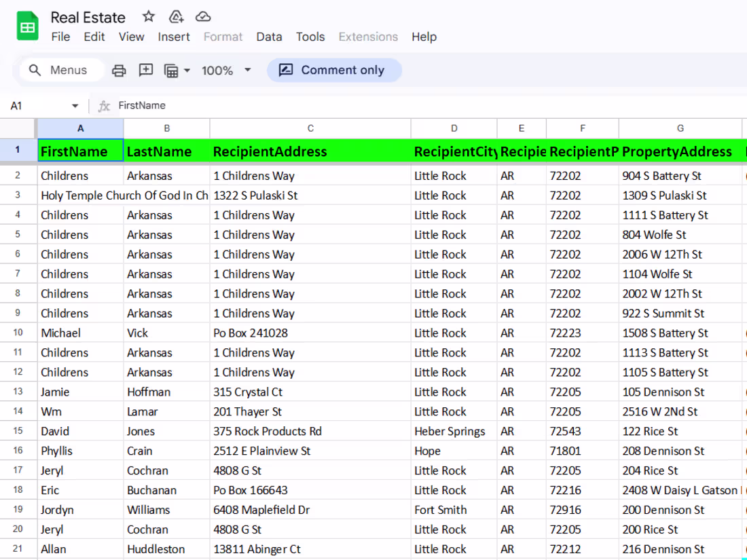Open the search Menus box

(60, 70)
